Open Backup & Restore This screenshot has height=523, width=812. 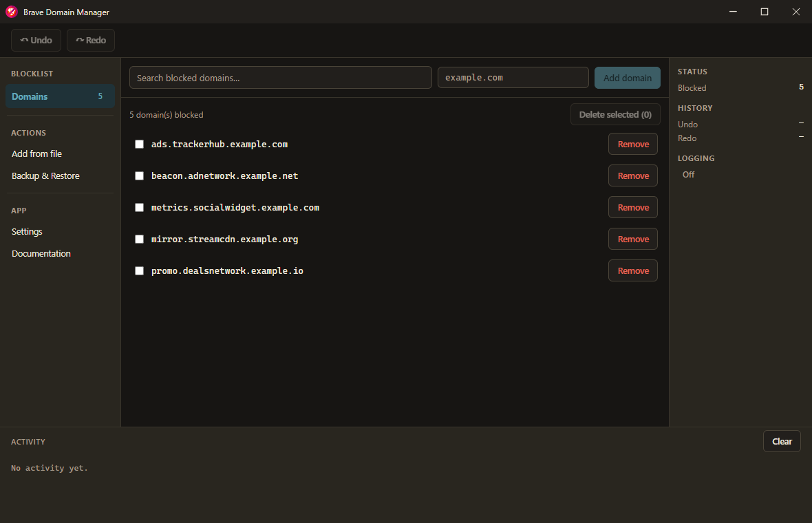[45, 176]
